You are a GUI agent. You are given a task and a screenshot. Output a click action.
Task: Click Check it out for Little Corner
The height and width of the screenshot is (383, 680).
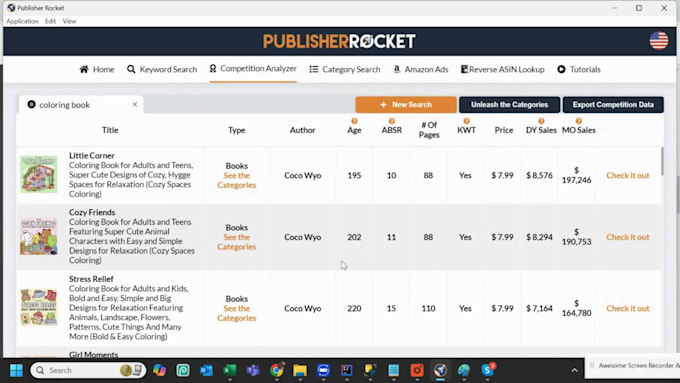628,175
